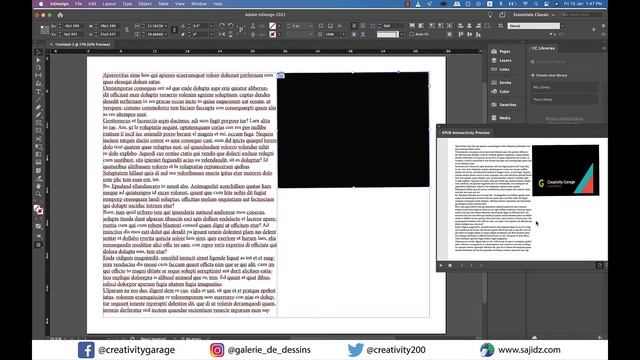640x360 pixels.
Task: Click the reference point locator grid
Action: pos(44,30)
